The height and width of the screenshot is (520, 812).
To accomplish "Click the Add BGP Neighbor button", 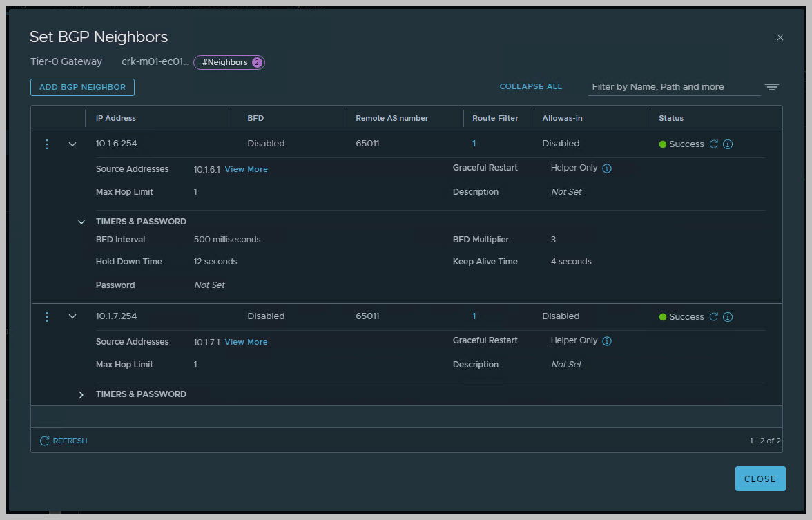I will 82,87.
